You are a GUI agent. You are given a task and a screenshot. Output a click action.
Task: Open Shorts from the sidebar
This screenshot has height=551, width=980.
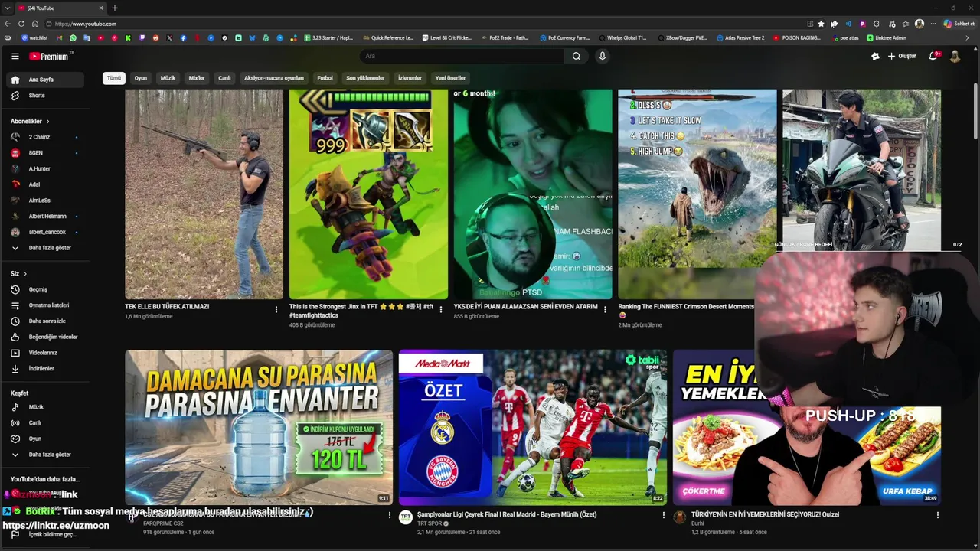[x=46, y=96]
